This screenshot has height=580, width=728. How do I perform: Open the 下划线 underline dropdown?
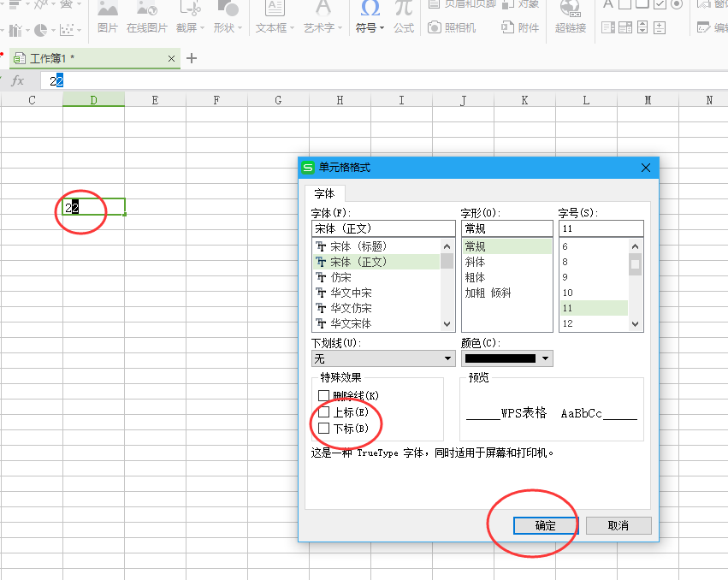447,358
